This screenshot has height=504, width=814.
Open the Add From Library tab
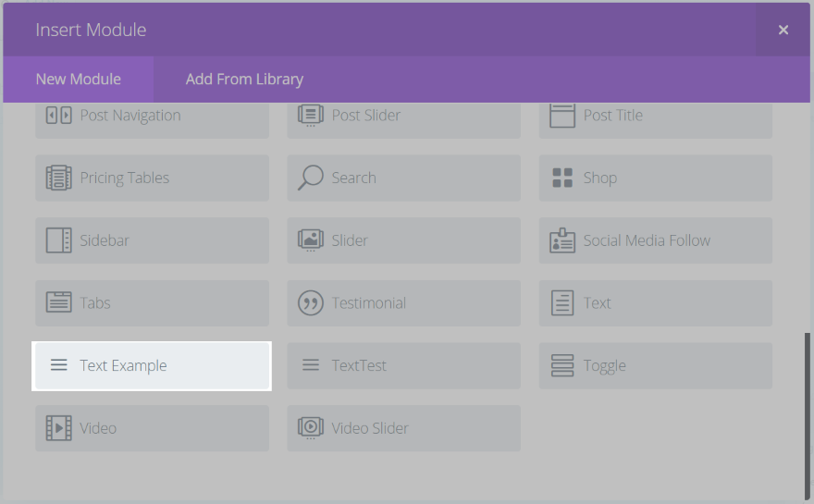[x=244, y=80]
